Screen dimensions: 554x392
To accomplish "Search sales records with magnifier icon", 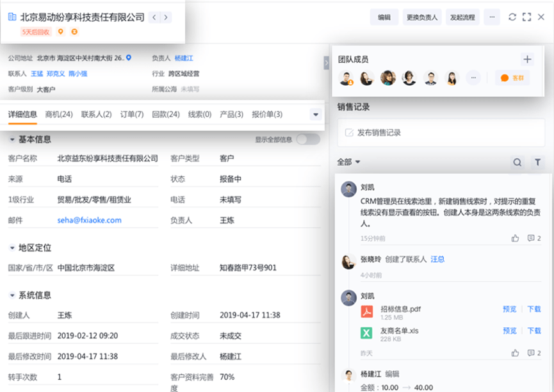I will pyautogui.click(x=517, y=162).
